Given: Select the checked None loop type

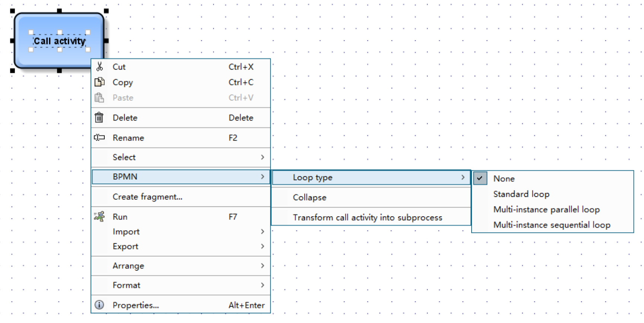Looking at the screenshot, I should tap(504, 179).
